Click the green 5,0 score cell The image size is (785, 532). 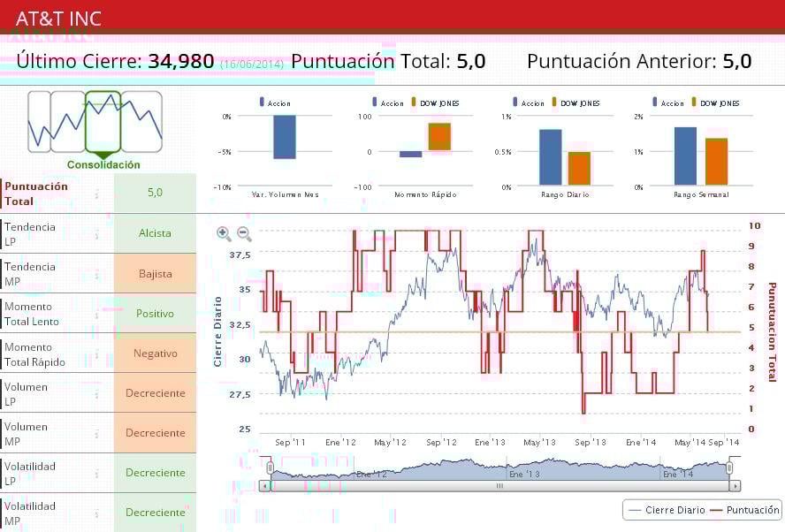point(156,193)
